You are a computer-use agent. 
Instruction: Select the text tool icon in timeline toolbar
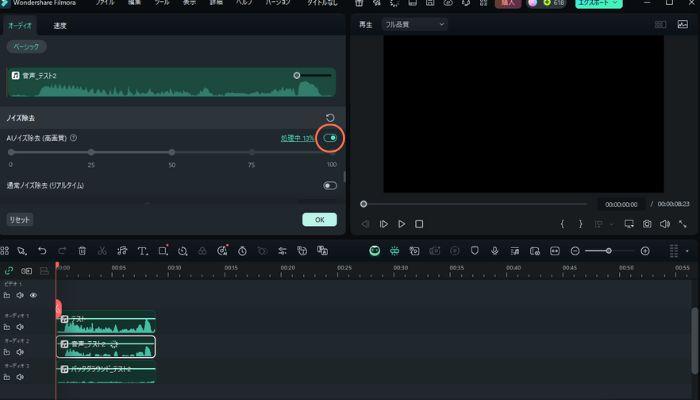(142, 250)
